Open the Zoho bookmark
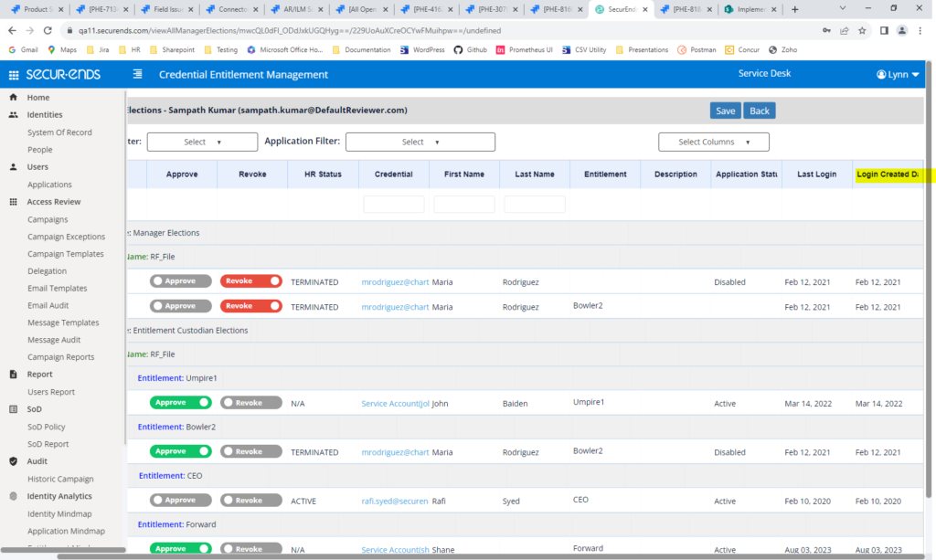 click(x=782, y=50)
